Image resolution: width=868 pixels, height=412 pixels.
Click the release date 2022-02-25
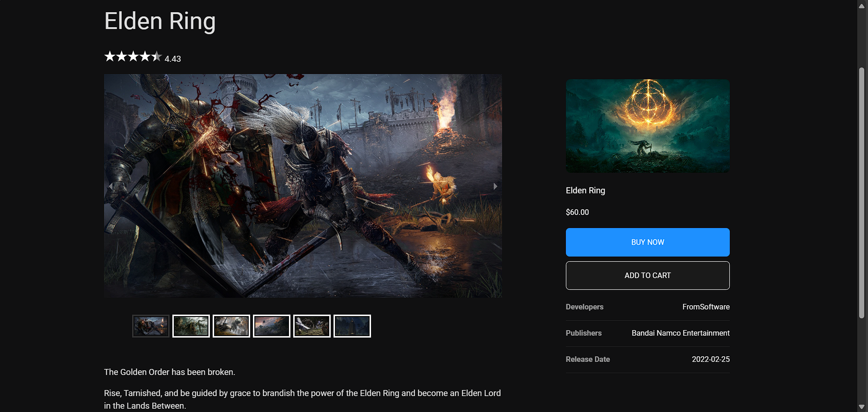tap(711, 359)
